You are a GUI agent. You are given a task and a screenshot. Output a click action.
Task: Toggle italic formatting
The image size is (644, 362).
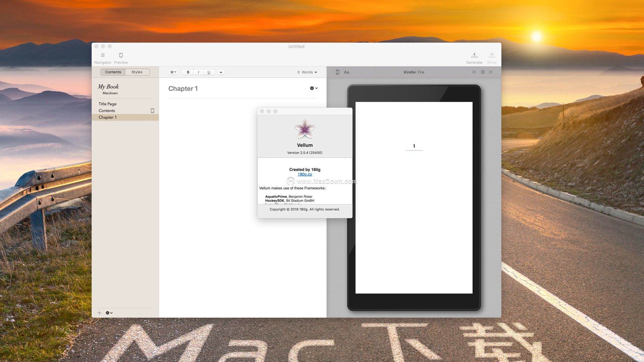(x=198, y=72)
